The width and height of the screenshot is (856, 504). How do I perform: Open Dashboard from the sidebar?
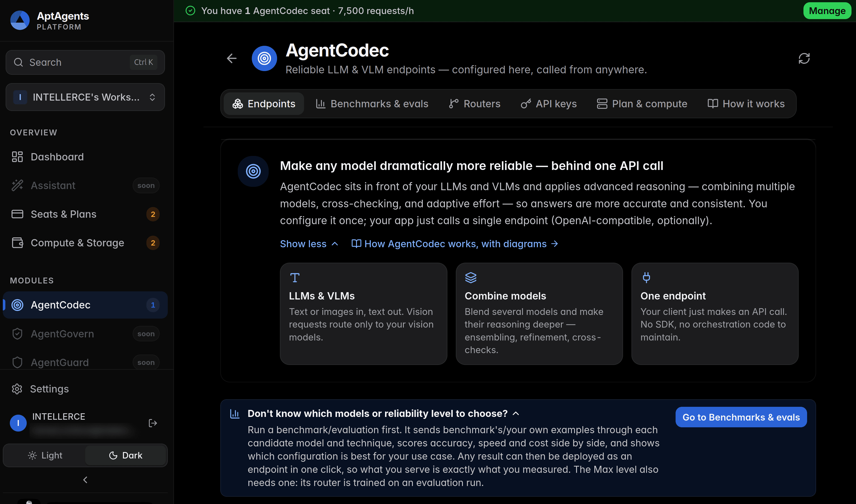tap(85, 156)
